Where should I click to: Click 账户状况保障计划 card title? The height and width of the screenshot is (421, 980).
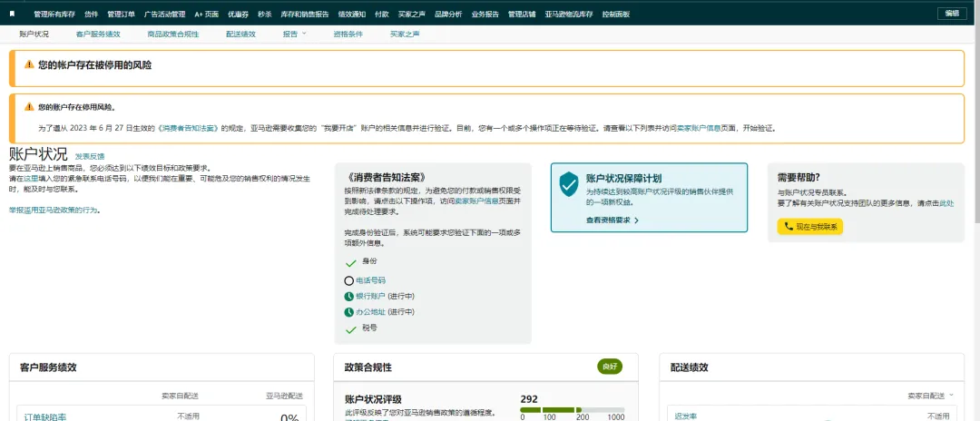click(623, 178)
